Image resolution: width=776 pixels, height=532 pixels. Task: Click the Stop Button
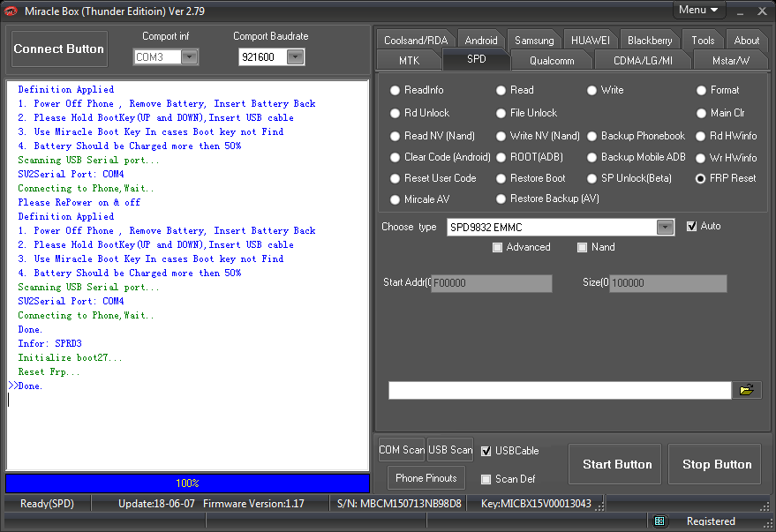[714, 464]
